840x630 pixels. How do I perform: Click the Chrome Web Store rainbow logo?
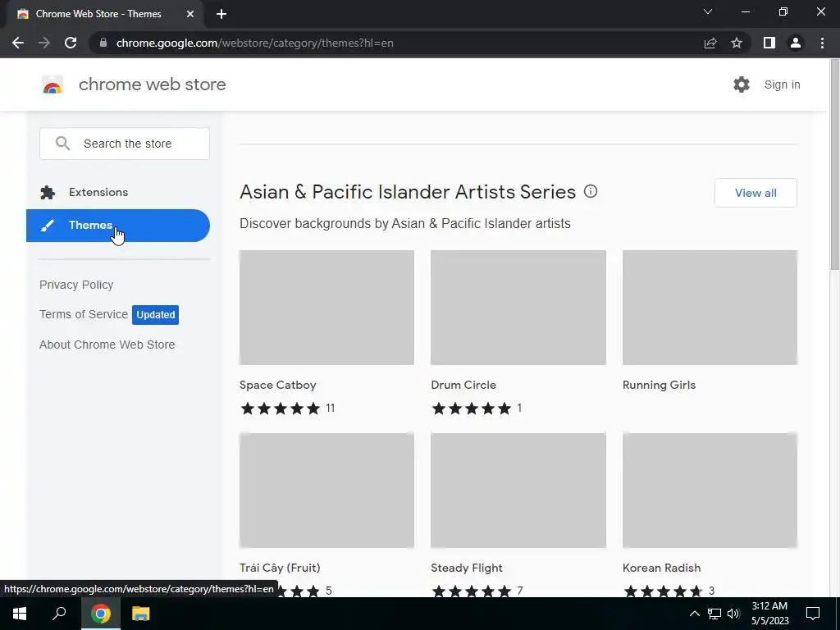coord(52,84)
